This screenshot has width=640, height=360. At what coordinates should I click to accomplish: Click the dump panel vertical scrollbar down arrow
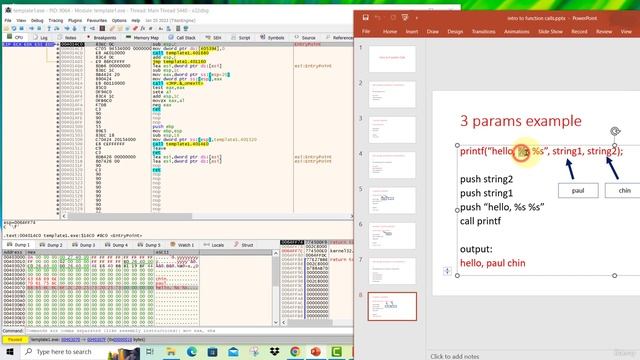(276, 322)
